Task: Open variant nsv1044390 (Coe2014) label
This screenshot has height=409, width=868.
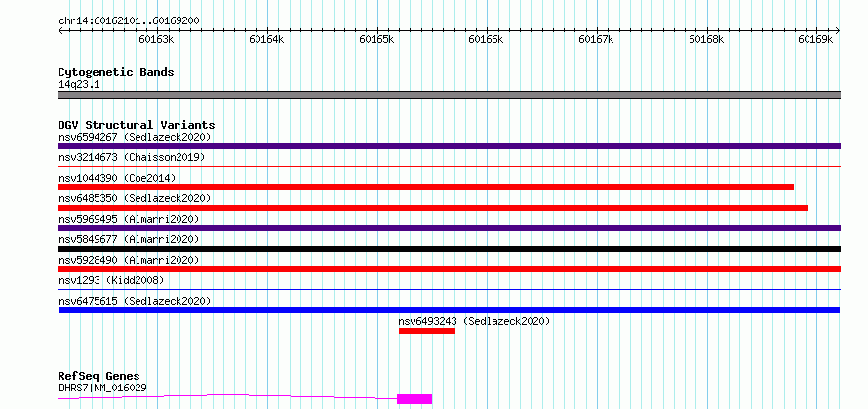Action: click(x=117, y=178)
